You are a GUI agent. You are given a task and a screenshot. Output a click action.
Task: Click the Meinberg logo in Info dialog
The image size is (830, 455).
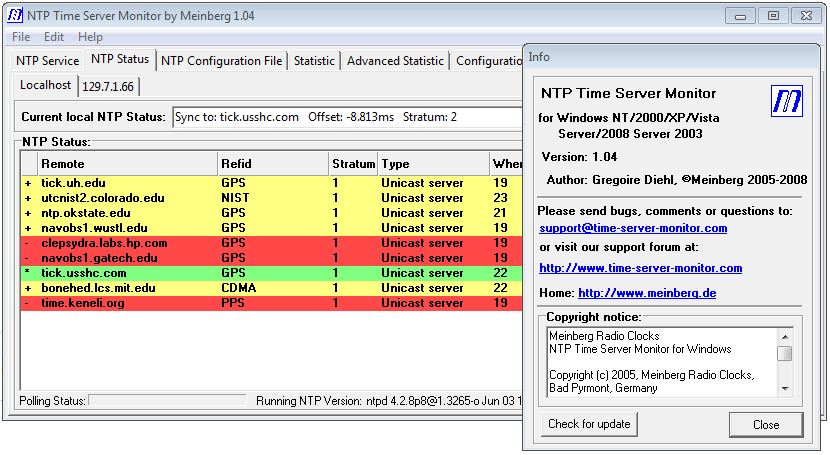787,101
